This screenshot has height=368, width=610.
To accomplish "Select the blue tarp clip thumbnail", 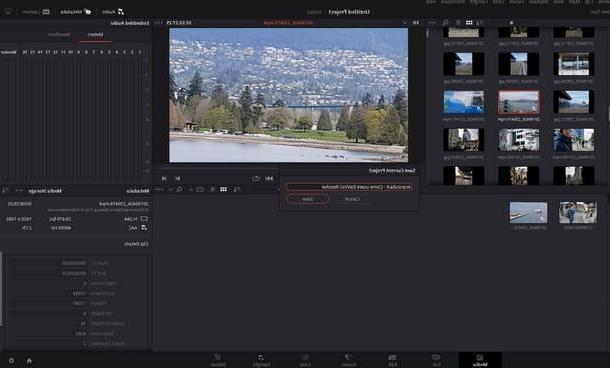I will pos(464,102).
